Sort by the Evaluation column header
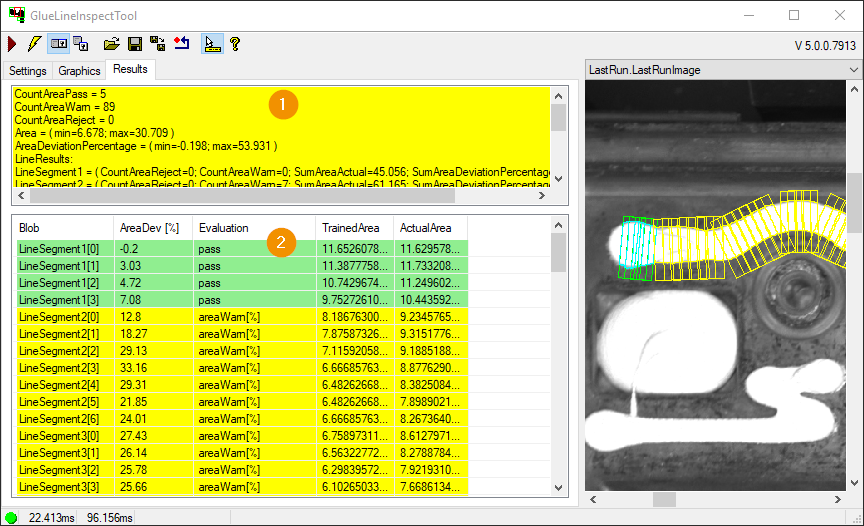The width and height of the screenshot is (864, 526). click(255, 228)
